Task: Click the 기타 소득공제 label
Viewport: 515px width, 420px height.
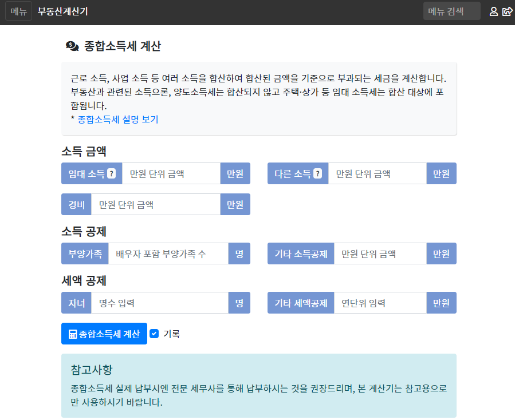Action: 301,253
